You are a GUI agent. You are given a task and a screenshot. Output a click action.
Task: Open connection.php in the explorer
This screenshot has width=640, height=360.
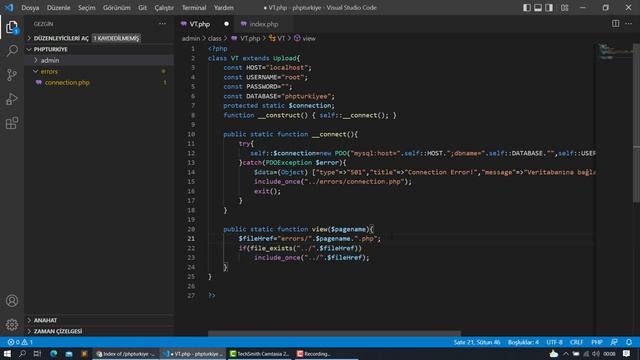pyautogui.click(x=99, y=82)
